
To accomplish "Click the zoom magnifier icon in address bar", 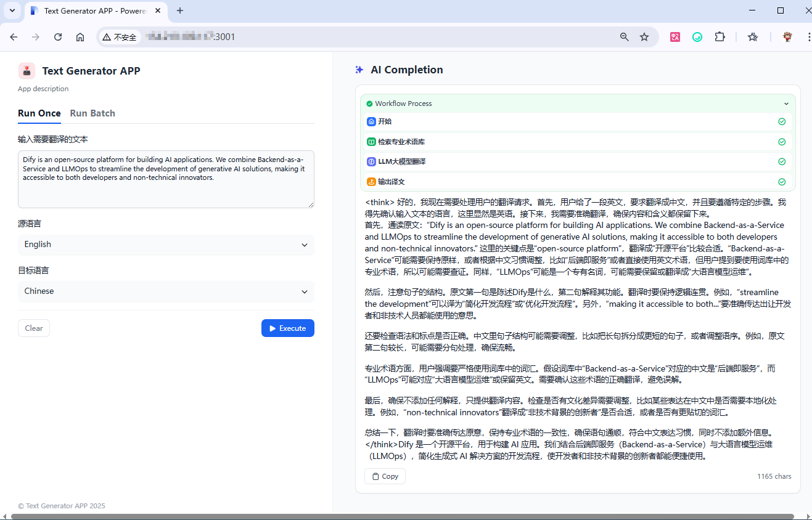I will pyautogui.click(x=625, y=37).
